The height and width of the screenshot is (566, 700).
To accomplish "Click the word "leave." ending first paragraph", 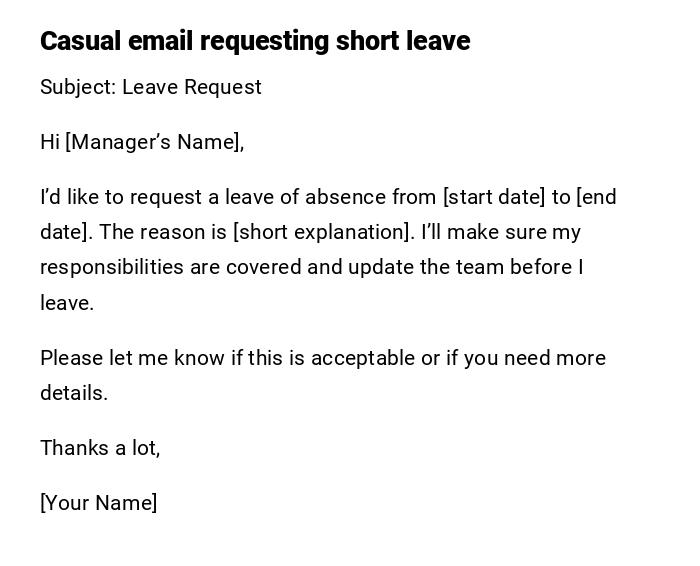I will tap(67, 303).
